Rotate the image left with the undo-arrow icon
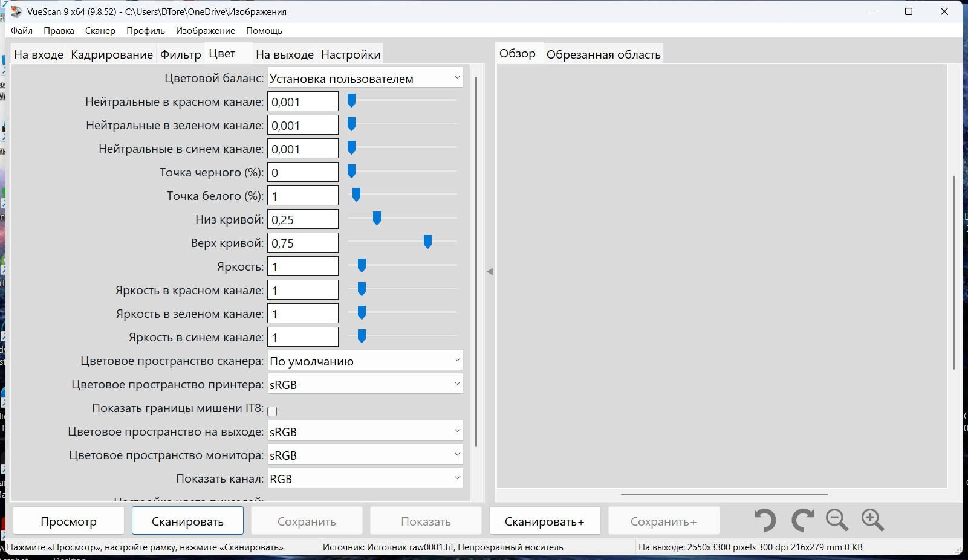 coord(765,520)
